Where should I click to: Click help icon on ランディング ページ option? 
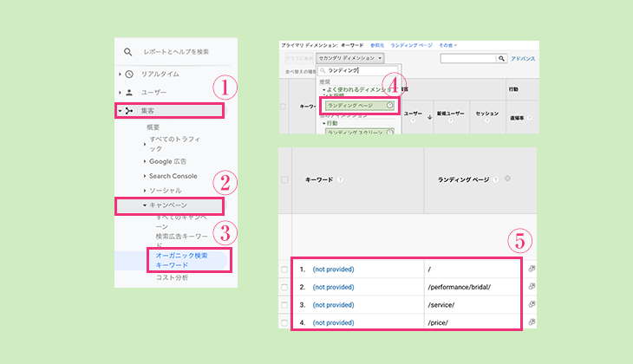(389, 106)
